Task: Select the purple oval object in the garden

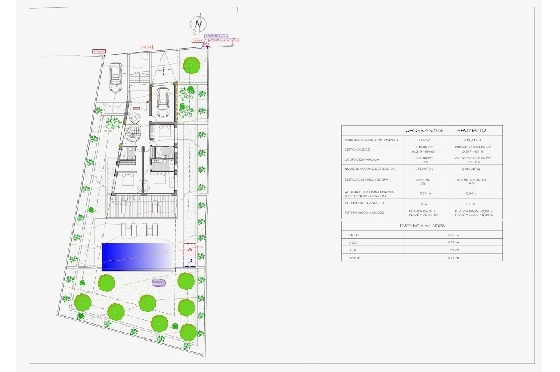Action: (159, 283)
